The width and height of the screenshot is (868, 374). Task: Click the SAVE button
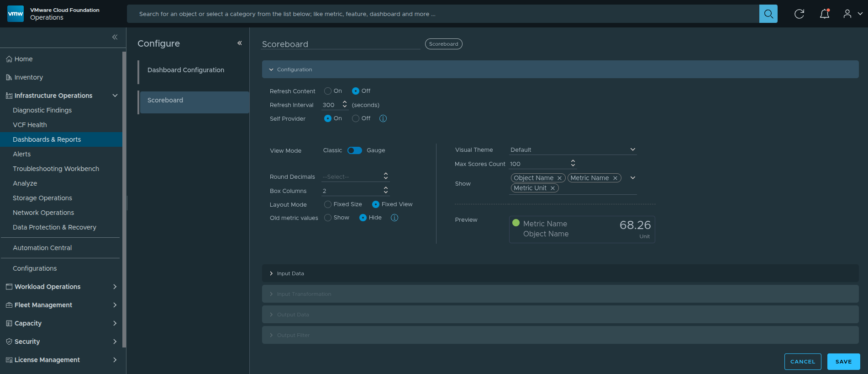coord(843,362)
